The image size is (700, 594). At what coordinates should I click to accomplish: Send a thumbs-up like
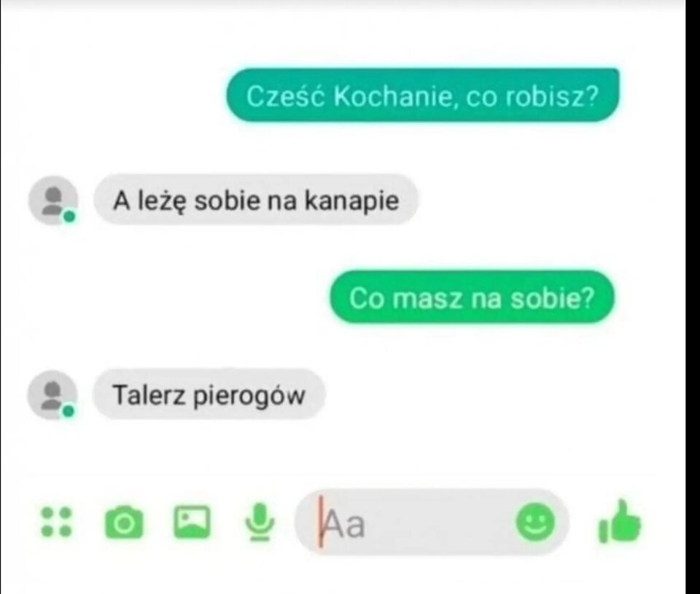click(x=619, y=522)
